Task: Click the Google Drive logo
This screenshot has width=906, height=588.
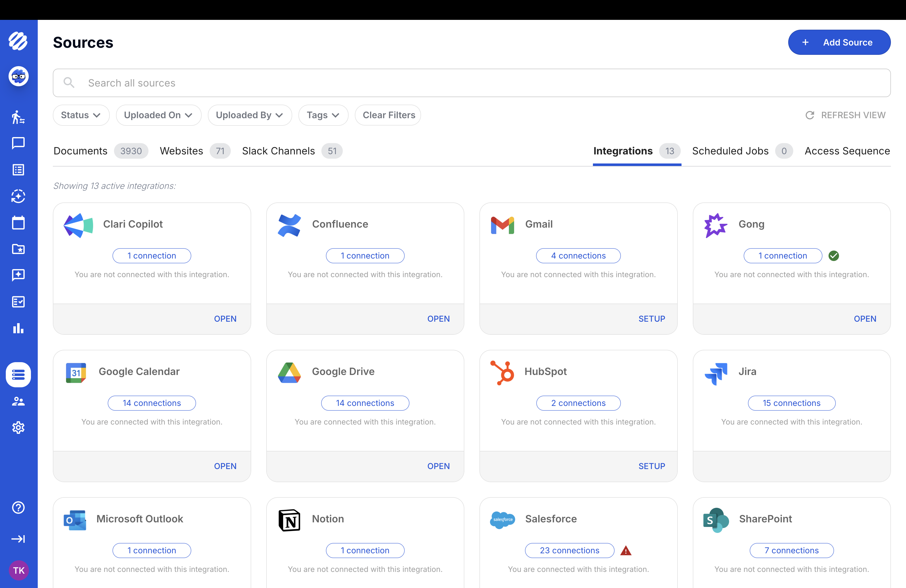Action: point(289,373)
